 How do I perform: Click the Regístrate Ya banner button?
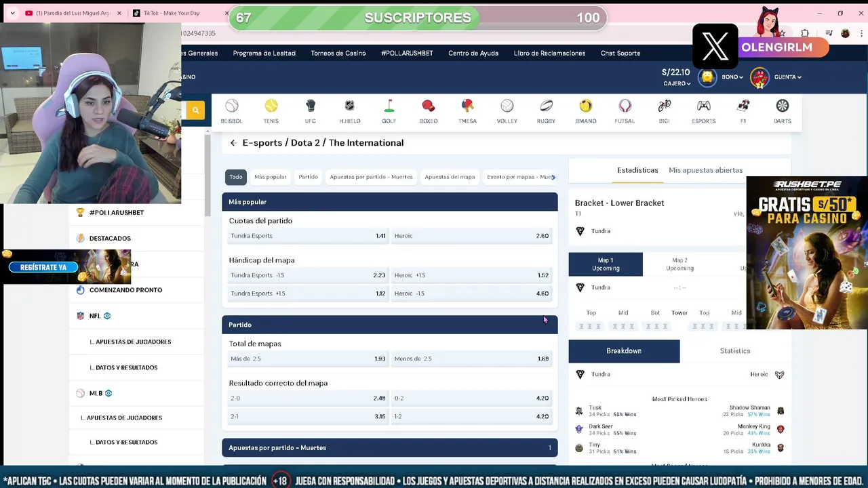pos(43,267)
